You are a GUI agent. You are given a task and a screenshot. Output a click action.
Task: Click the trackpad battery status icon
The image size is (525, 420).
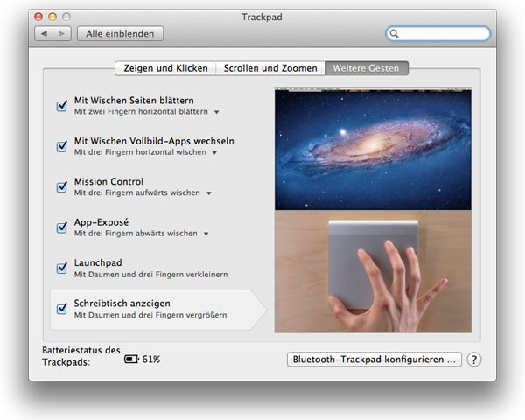pos(131,360)
